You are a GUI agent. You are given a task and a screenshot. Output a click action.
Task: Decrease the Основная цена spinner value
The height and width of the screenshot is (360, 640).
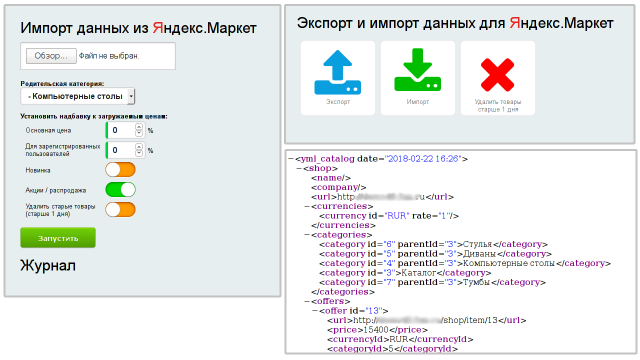139,134
